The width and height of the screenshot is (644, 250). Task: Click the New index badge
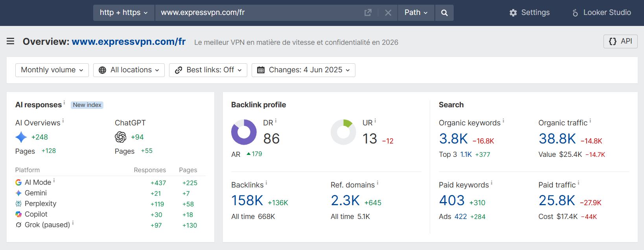(x=87, y=105)
